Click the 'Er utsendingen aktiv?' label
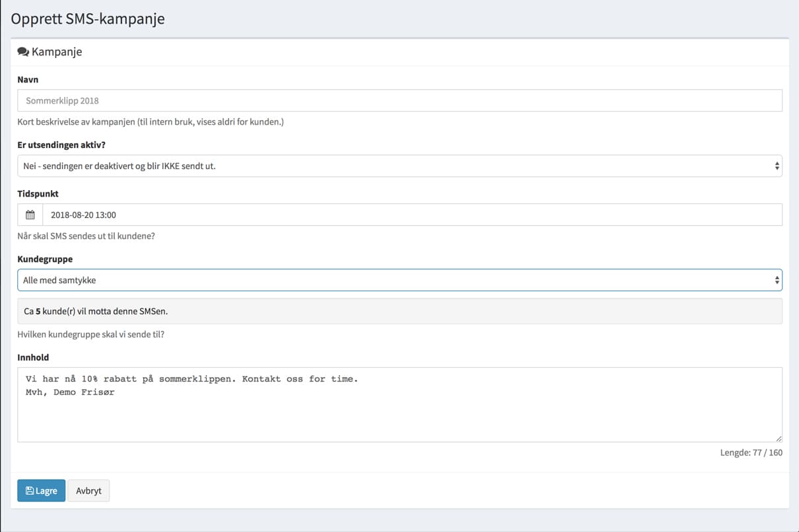Viewport: 799px width, 532px height. (x=61, y=145)
